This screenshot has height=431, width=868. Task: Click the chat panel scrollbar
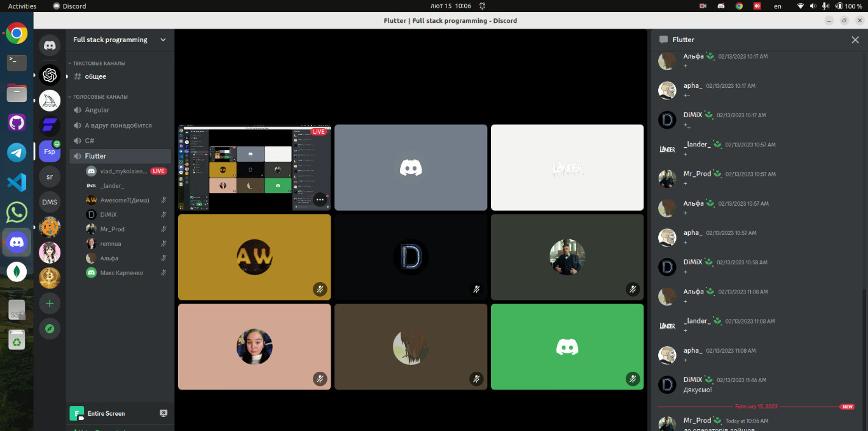point(865,359)
